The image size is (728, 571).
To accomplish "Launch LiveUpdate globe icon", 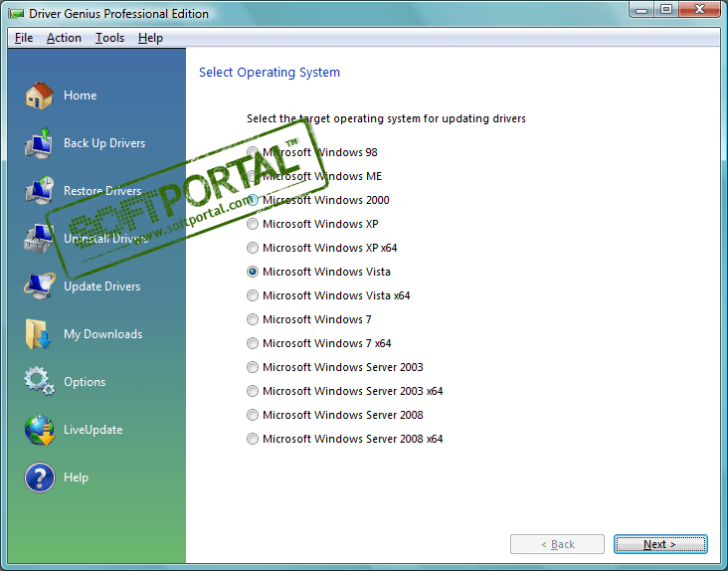I will [x=40, y=430].
